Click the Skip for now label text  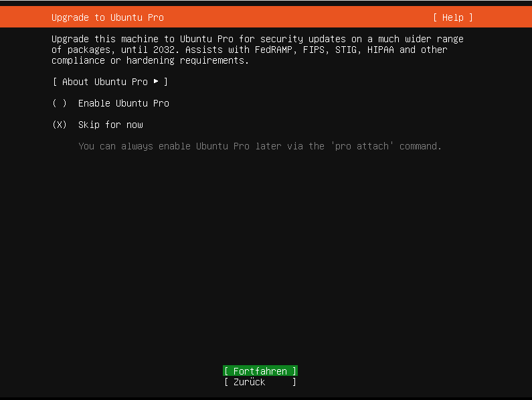click(x=110, y=125)
